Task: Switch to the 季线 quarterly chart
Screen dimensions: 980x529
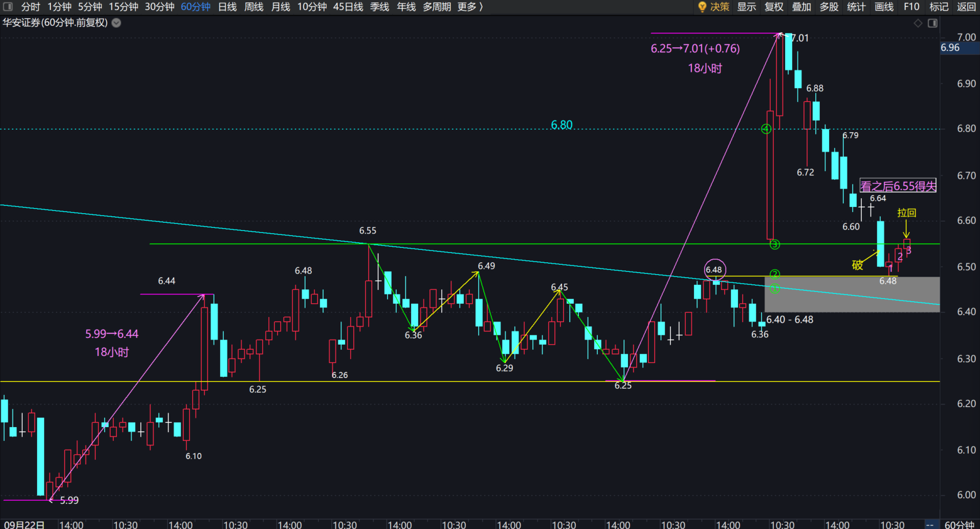Action: click(379, 7)
